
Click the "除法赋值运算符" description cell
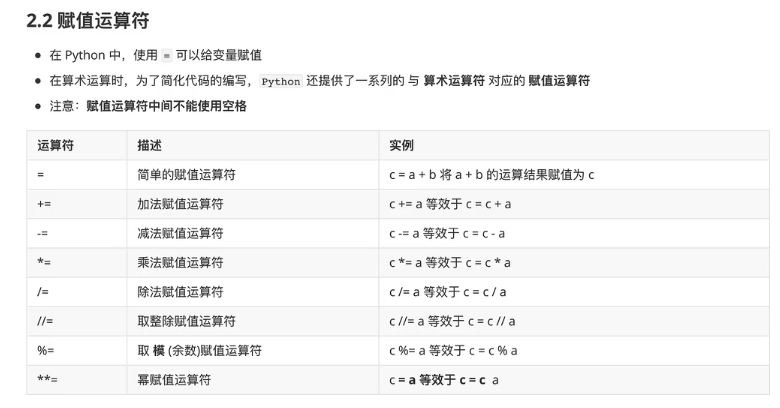click(180, 292)
